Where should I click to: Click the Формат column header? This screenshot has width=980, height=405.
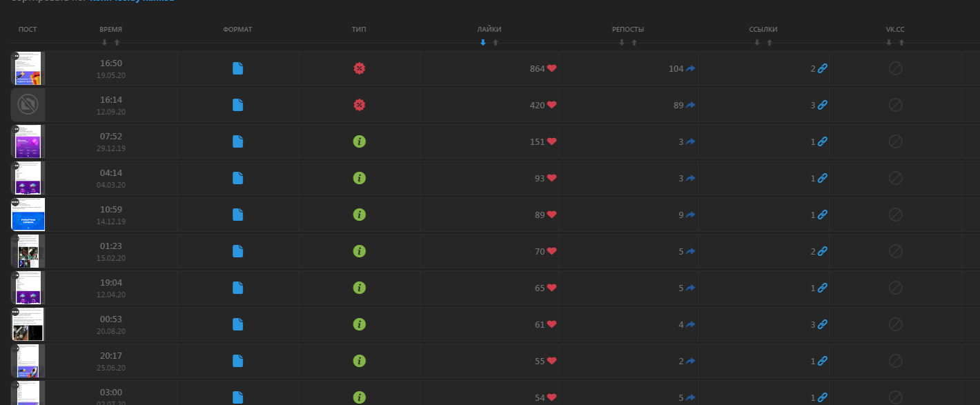(238, 30)
